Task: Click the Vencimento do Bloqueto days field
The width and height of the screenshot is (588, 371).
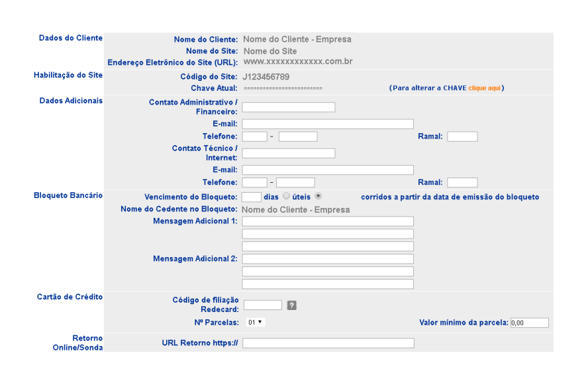Action: (x=252, y=197)
